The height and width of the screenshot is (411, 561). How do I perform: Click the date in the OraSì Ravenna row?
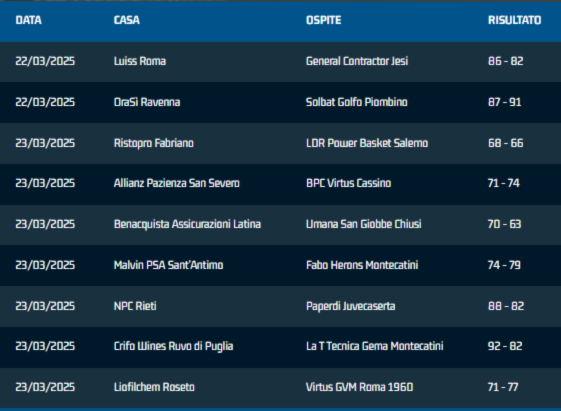45,102
